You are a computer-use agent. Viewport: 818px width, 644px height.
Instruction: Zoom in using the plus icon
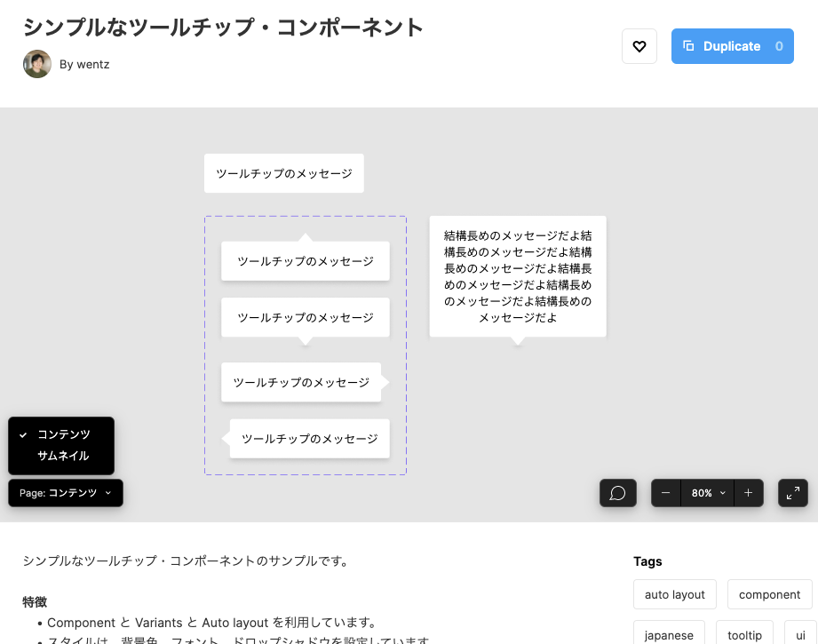pyautogui.click(x=747, y=493)
